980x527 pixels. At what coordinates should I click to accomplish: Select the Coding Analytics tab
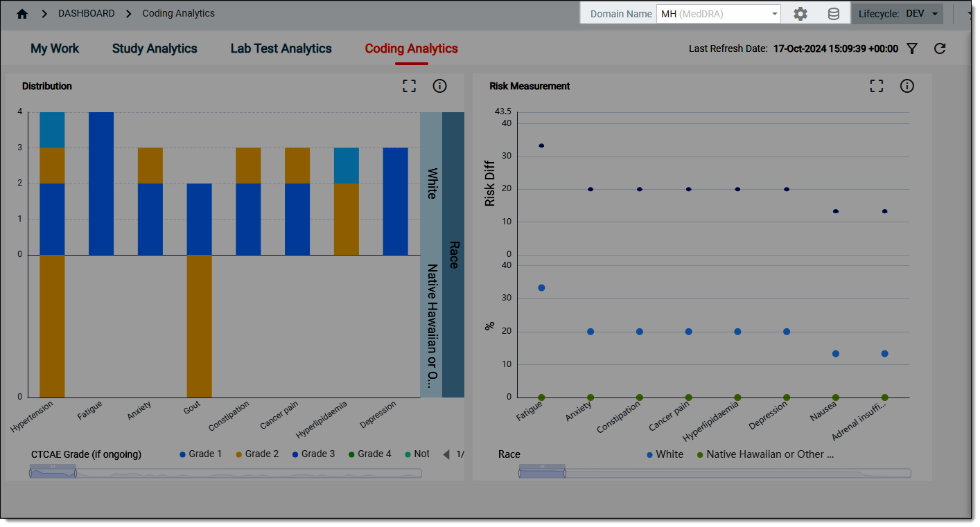[x=412, y=48]
